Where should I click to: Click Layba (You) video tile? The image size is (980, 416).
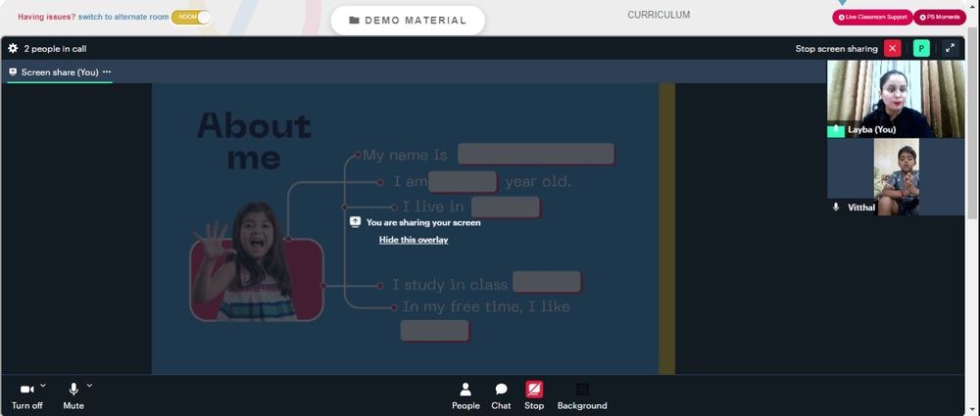[x=896, y=99]
